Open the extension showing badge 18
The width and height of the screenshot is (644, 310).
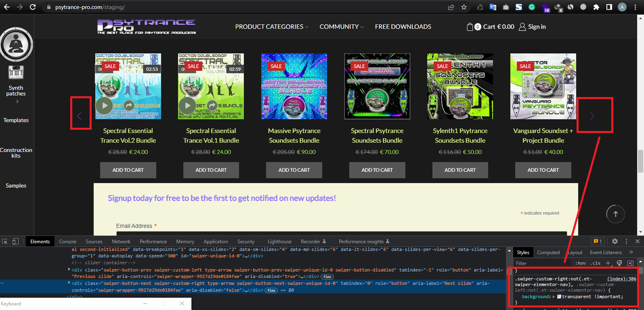(546, 8)
